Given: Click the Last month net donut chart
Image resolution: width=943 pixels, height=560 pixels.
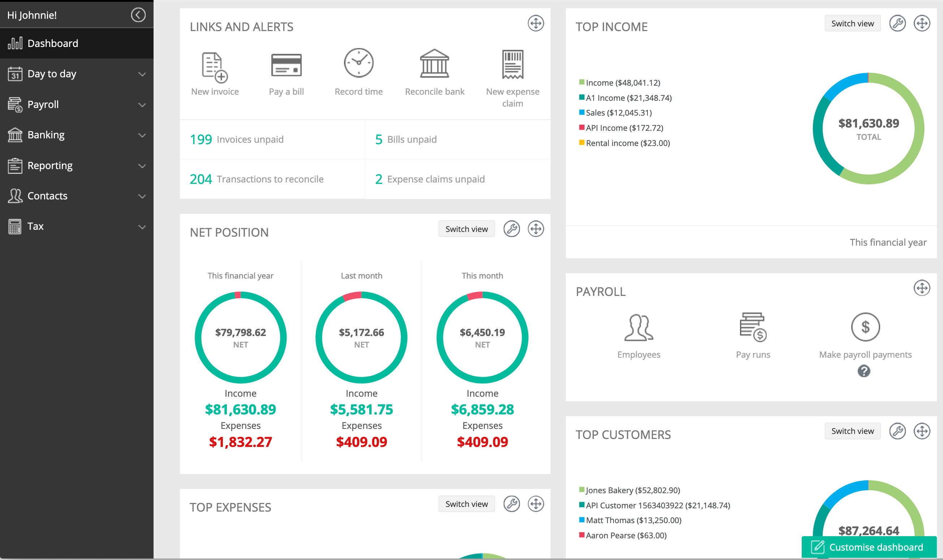Looking at the screenshot, I should click(361, 337).
